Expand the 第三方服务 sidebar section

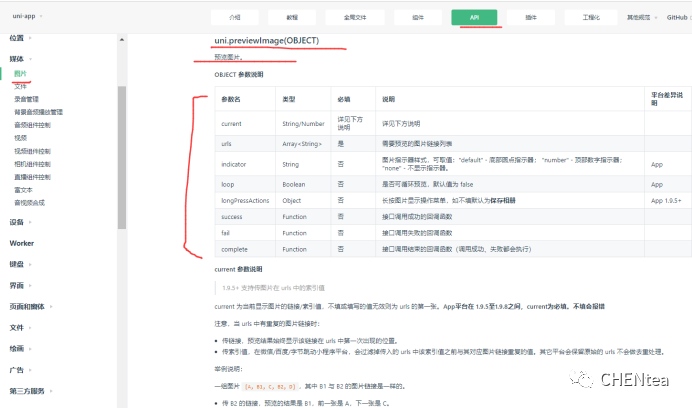pyautogui.click(x=31, y=391)
